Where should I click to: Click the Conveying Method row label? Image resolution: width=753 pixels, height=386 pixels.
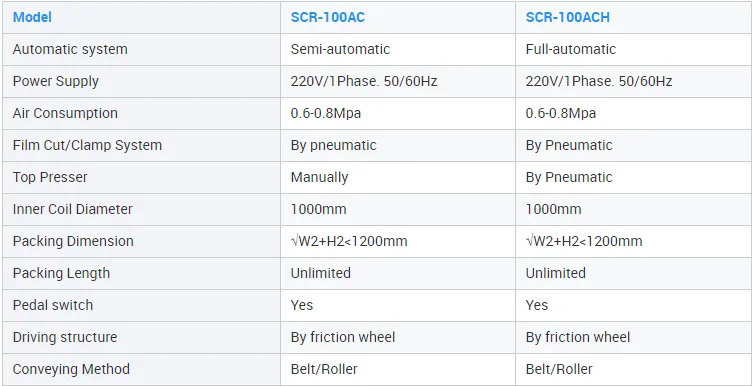(x=142, y=369)
